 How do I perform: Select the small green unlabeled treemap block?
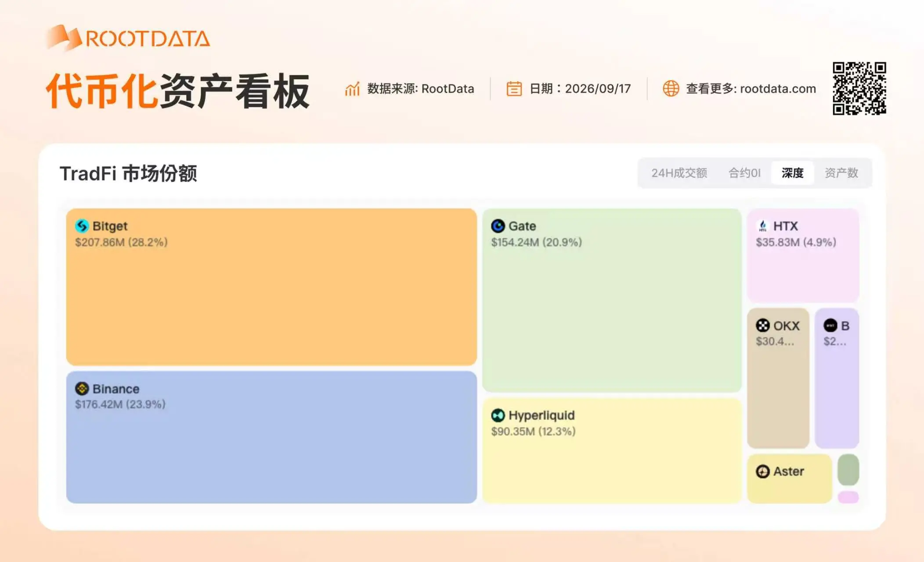(x=848, y=470)
